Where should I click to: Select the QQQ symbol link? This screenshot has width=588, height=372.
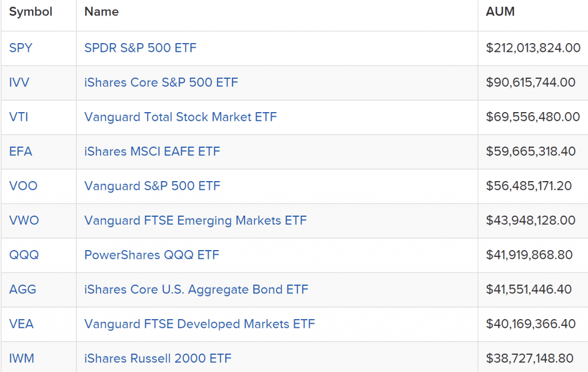tap(24, 255)
